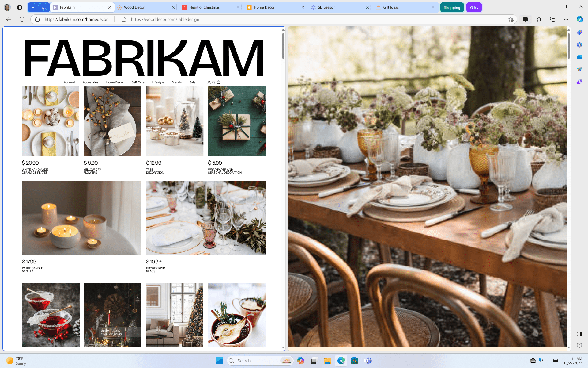Open sidebar settings gear icon
The height and width of the screenshot is (368, 588).
tap(579, 345)
